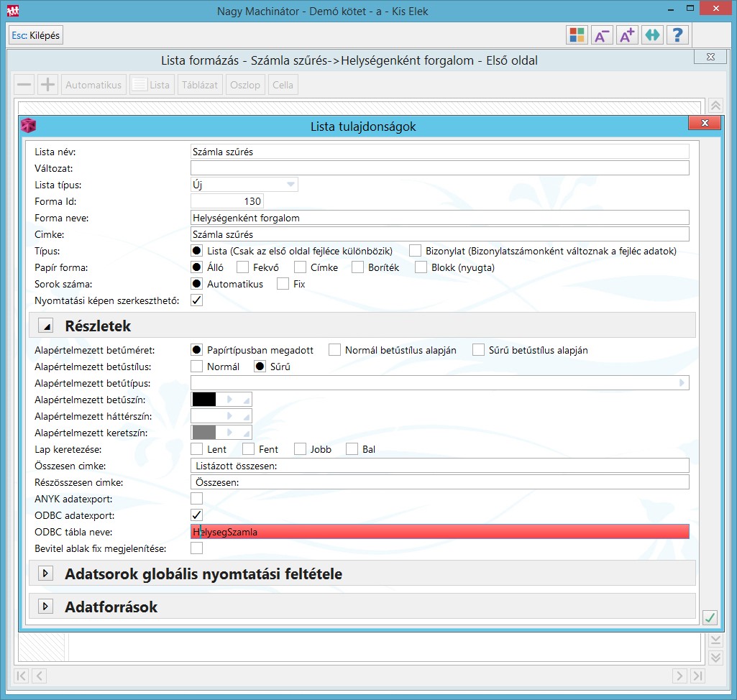Click the plus add button in toolbar
Image resolution: width=737 pixels, height=700 pixels.
click(x=47, y=85)
